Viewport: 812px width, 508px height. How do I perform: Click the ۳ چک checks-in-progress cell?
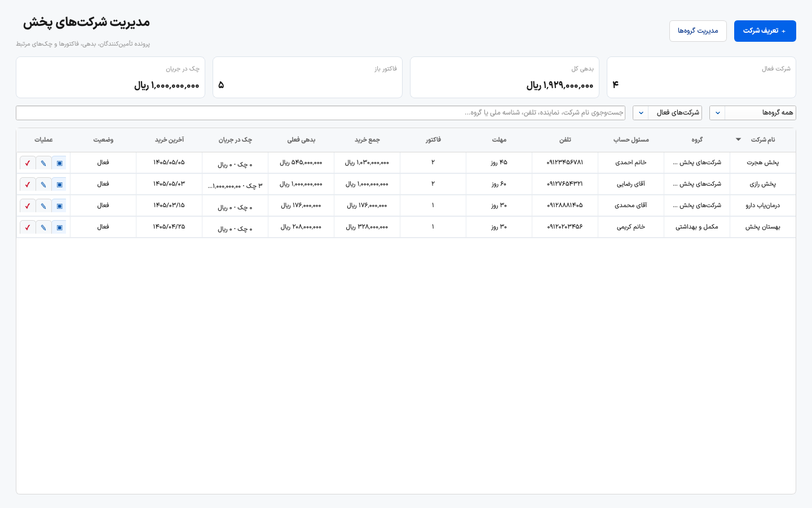pos(235,185)
